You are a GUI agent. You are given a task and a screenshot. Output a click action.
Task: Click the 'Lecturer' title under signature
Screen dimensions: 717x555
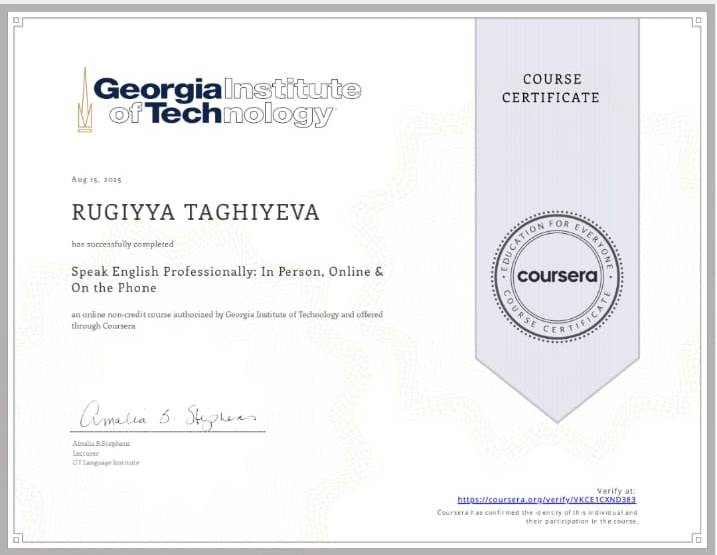[x=84, y=452]
